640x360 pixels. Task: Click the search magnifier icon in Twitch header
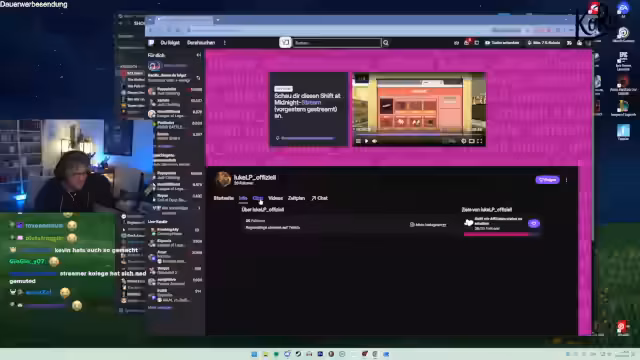click(386, 42)
